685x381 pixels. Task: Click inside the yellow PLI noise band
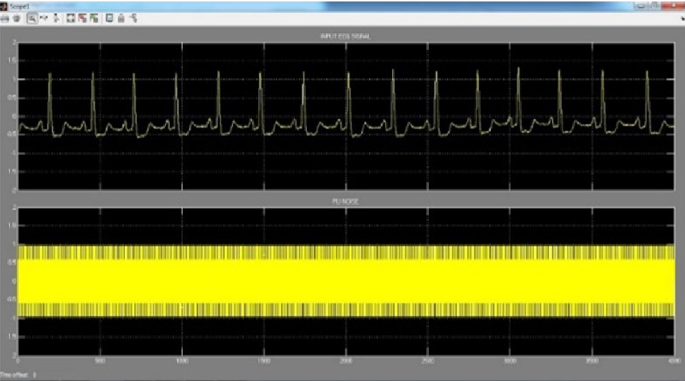pos(346,281)
